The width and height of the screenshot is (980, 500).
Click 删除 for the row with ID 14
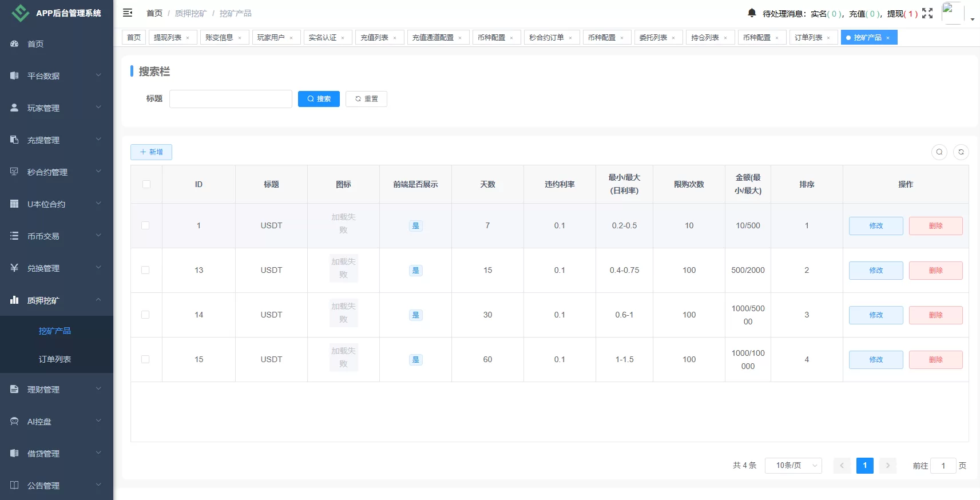(x=935, y=315)
